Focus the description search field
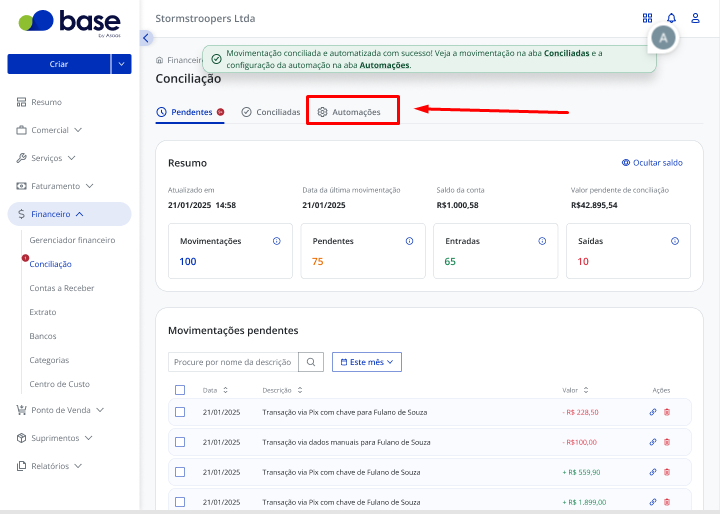The height and width of the screenshot is (514, 720). coord(233,362)
